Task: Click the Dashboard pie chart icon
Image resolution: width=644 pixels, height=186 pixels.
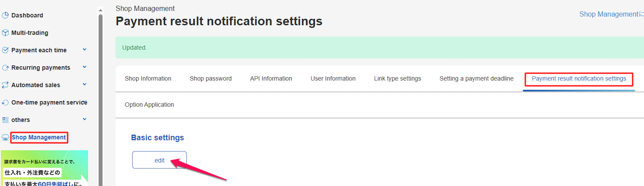Action: pyautogui.click(x=5, y=15)
